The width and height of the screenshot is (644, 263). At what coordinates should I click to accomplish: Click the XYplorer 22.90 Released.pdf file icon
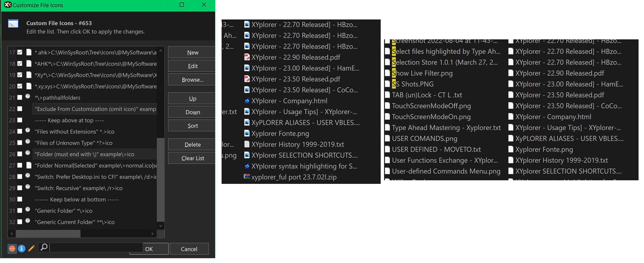tap(247, 57)
